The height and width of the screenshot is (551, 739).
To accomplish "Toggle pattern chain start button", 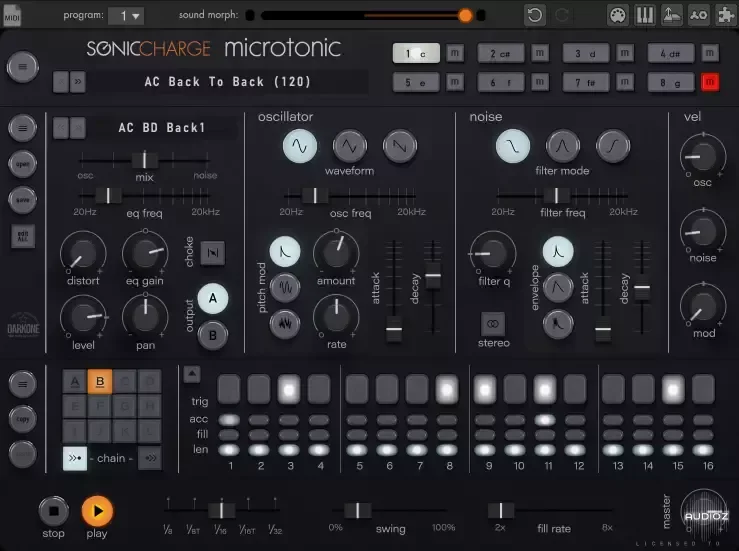I will point(75,458).
